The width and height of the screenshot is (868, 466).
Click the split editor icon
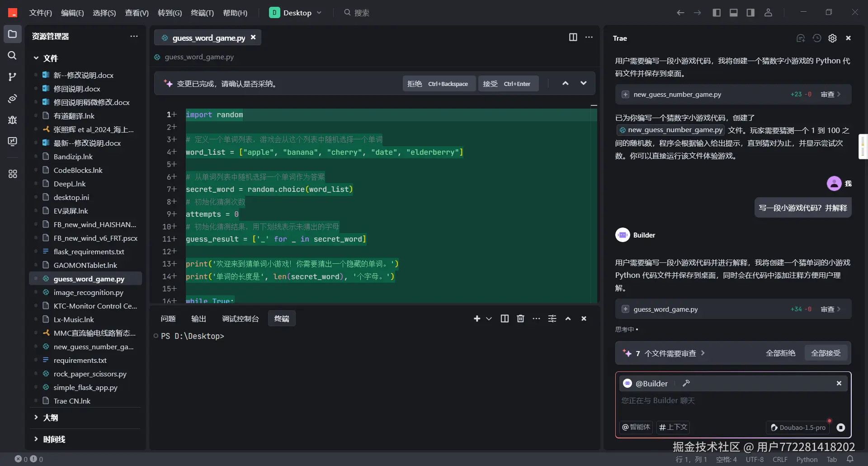click(573, 37)
